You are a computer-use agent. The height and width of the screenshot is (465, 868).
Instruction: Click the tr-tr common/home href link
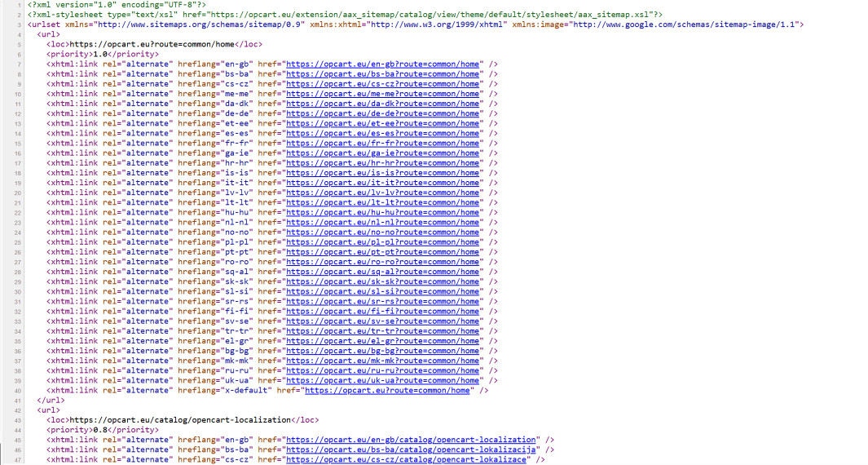pyautogui.click(x=382, y=331)
